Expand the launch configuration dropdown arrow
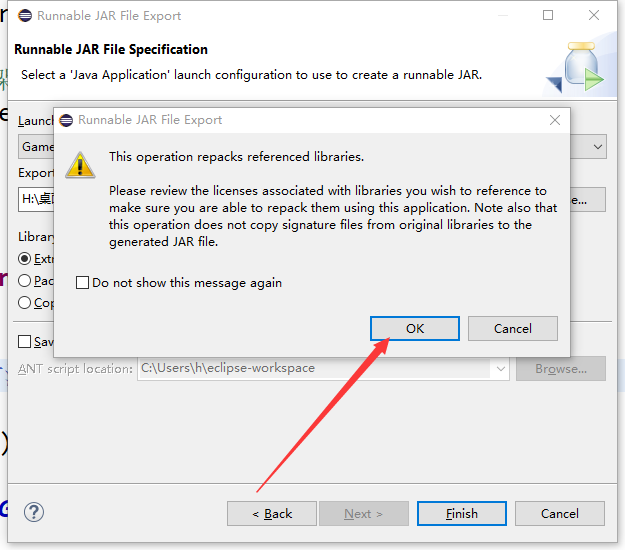Image resolution: width=625 pixels, height=550 pixels. [x=597, y=147]
